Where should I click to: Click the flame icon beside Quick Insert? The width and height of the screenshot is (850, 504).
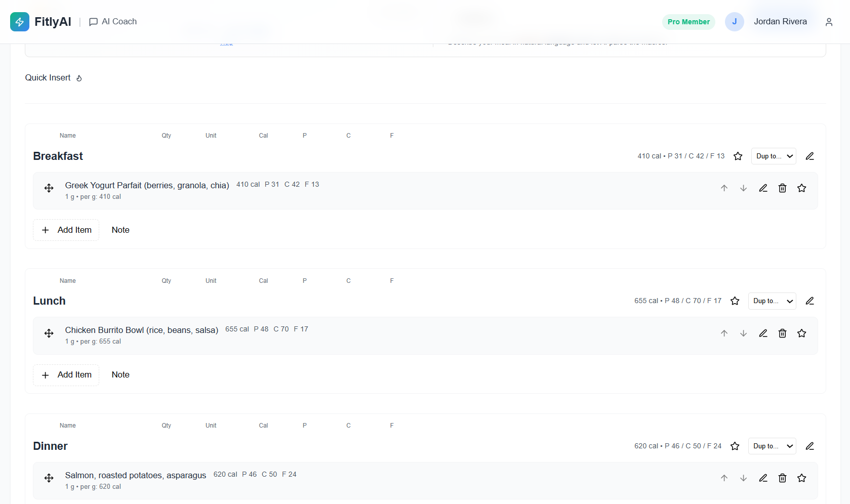(x=79, y=78)
